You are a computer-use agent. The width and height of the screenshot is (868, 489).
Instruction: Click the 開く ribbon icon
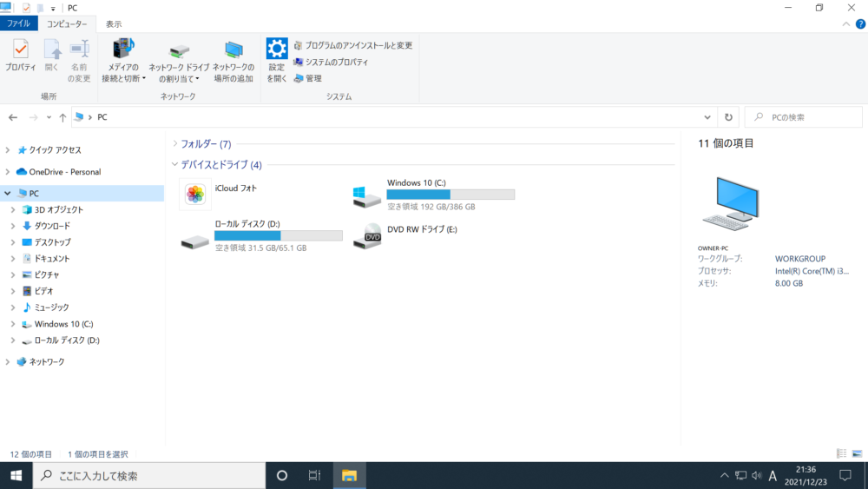[51, 56]
